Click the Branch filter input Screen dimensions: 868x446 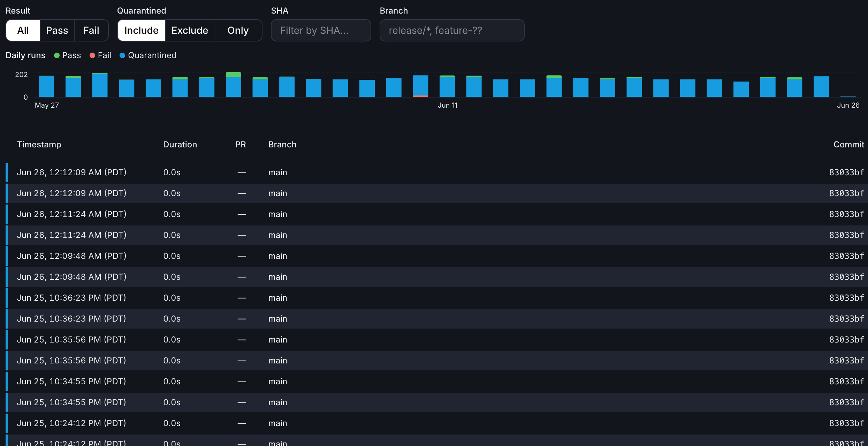click(x=452, y=30)
